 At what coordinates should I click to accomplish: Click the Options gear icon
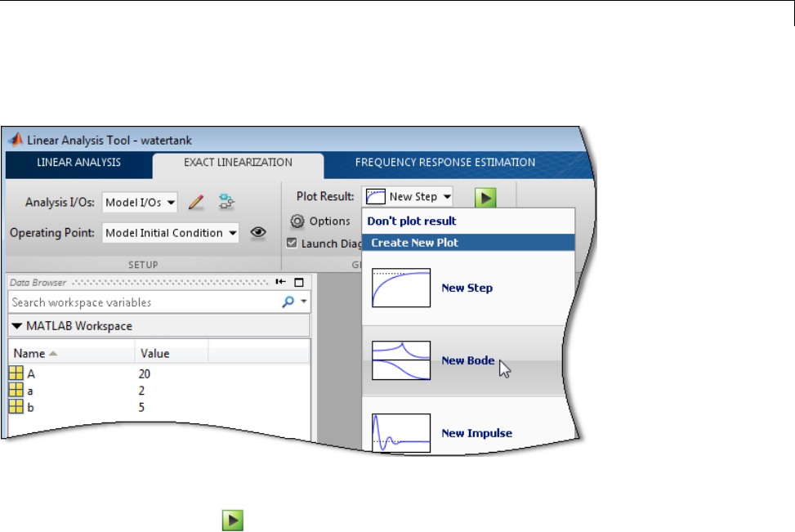(297, 221)
